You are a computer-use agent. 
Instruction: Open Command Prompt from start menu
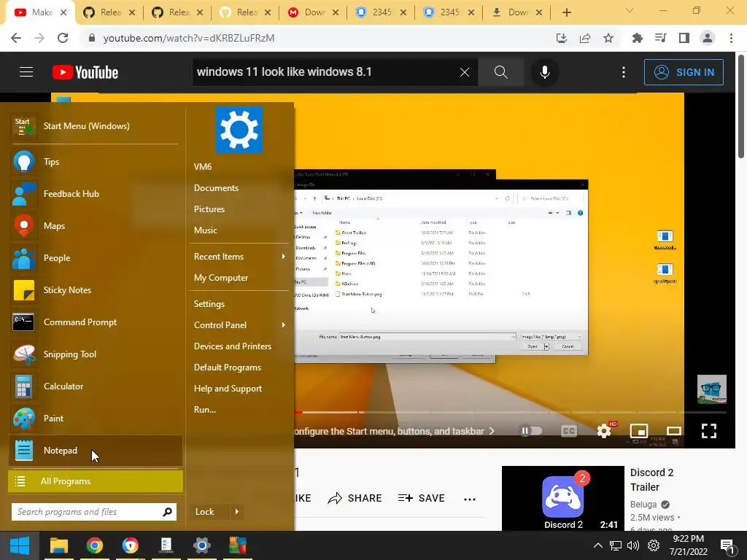point(95,322)
